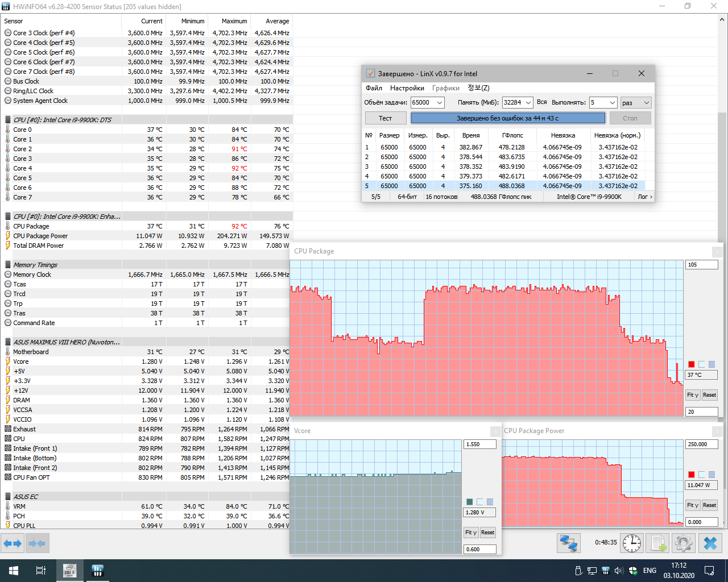Click the red swatch on CPU Package graph

click(692, 364)
